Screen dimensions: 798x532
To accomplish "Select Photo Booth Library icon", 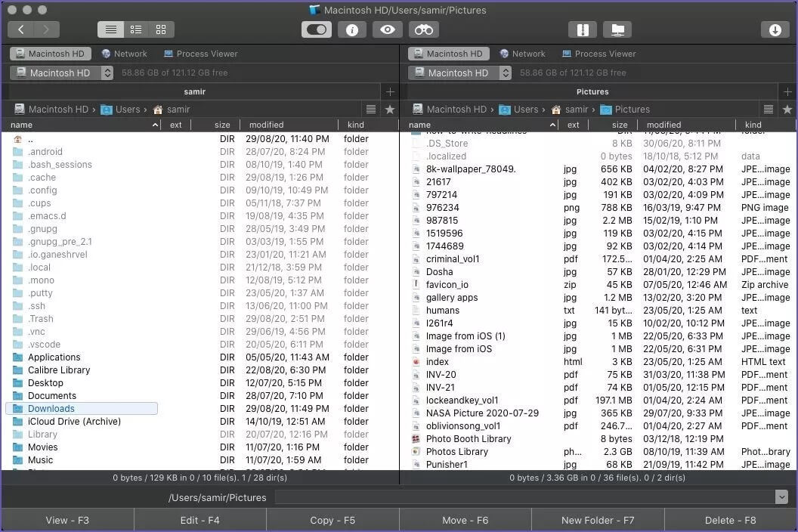I will point(416,439).
